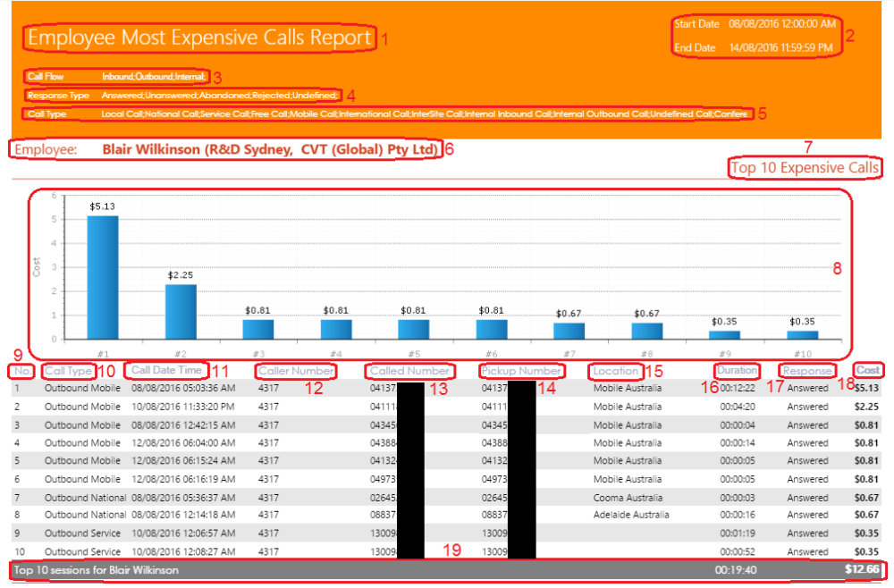Click duration 00:01:19 in row 9

(738, 533)
